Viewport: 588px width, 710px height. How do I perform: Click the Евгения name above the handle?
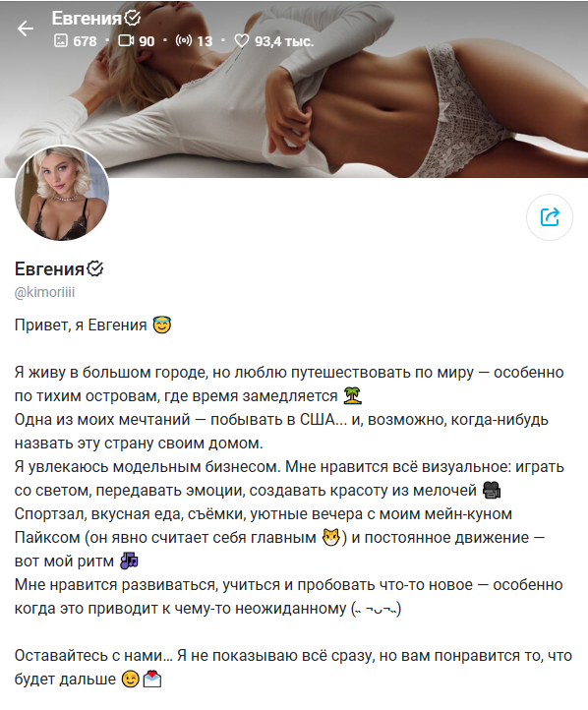pyautogui.click(x=49, y=269)
